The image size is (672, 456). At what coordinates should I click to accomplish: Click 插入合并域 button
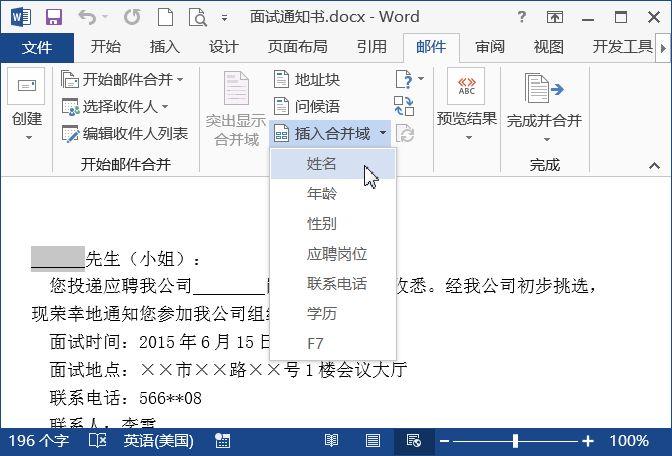(322, 134)
